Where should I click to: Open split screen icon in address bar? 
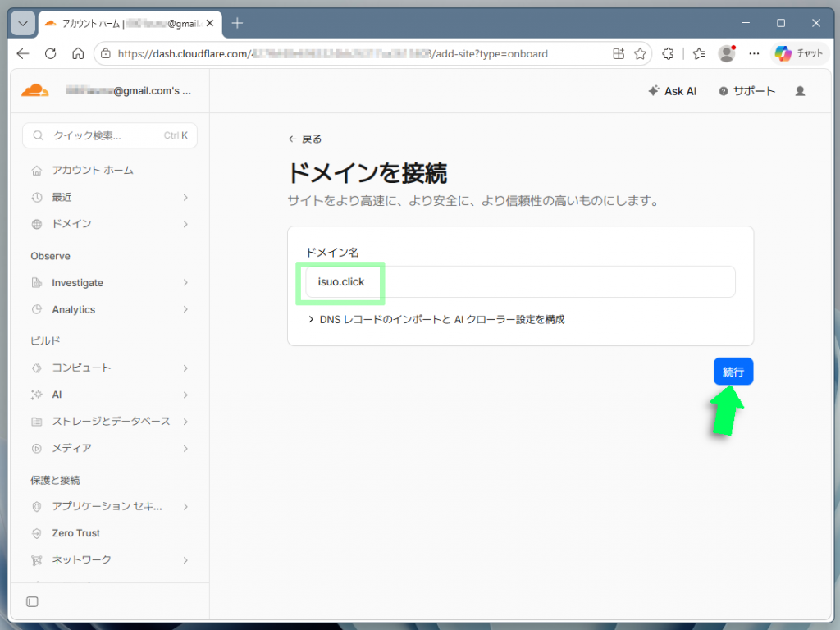pyautogui.click(x=619, y=53)
